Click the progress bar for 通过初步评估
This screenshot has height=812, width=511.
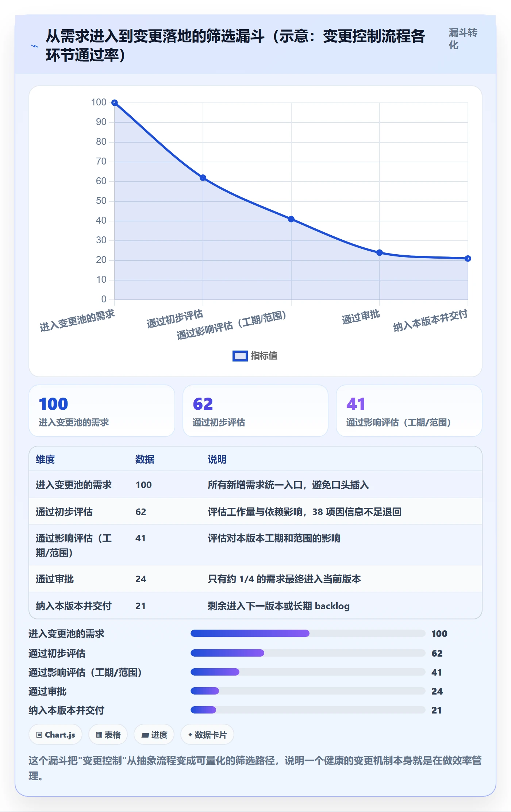coord(308,653)
